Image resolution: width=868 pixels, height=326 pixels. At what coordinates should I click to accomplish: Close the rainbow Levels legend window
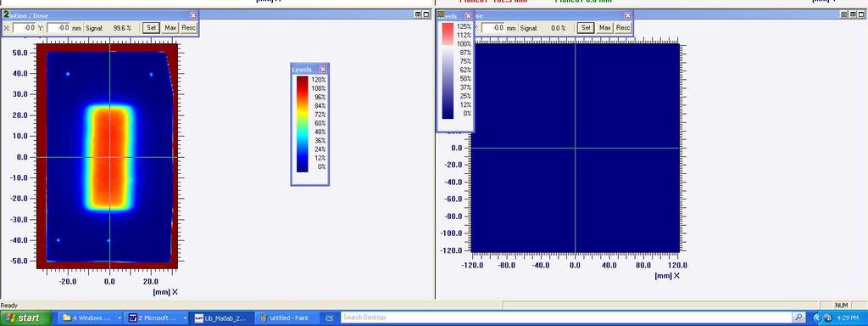click(x=323, y=70)
